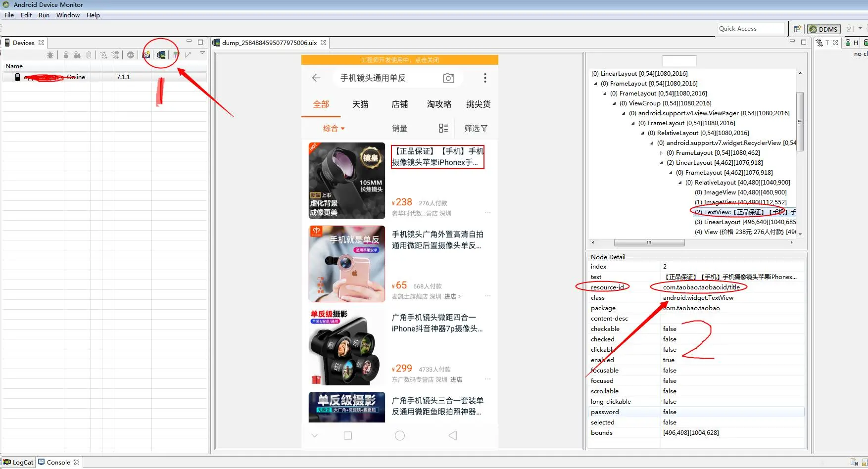The height and width of the screenshot is (469, 868).
Task: Click the Start Method Profiling icon
Action: pos(115,55)
